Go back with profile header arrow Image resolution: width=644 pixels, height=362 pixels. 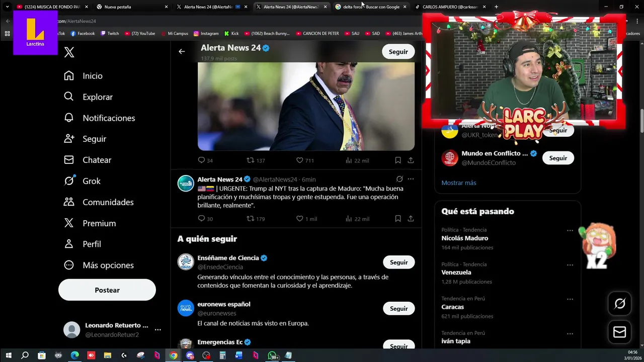click(182, 51)
